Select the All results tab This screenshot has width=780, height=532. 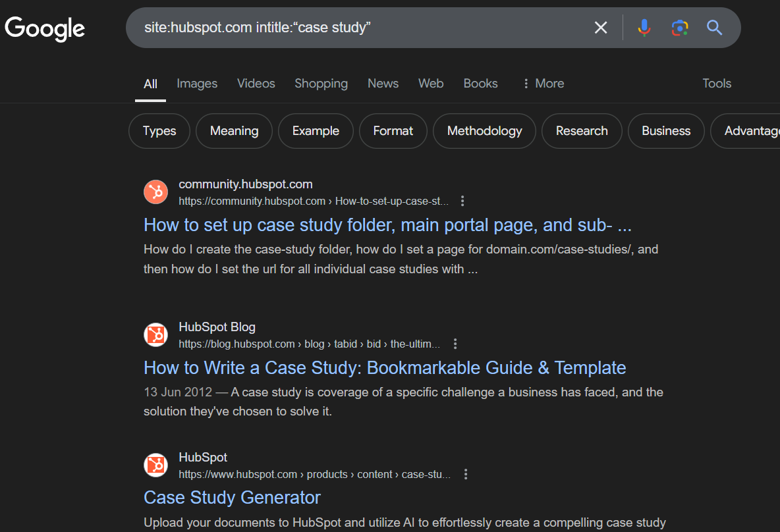point(150,84)
